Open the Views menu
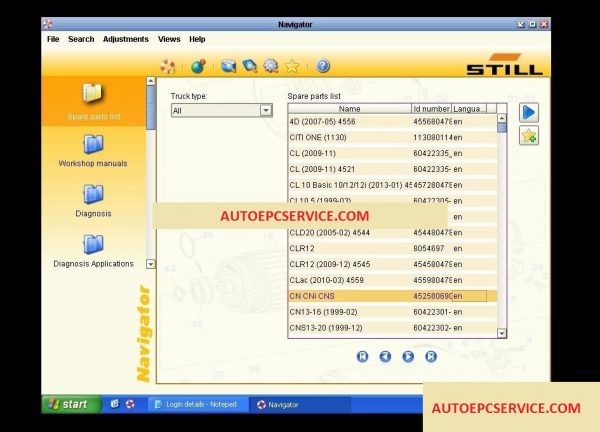Image resolution: width=600 pixels, height=432 pixels. (x=169, y=39)
